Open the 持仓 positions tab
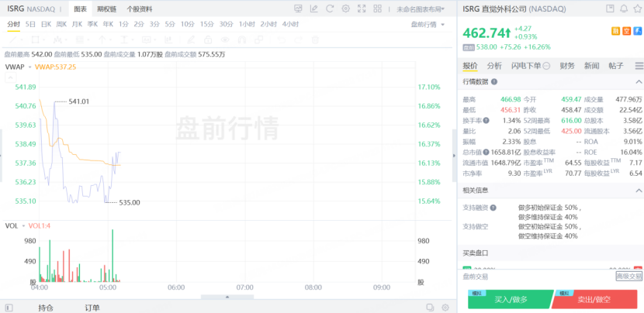 point(46,308)
